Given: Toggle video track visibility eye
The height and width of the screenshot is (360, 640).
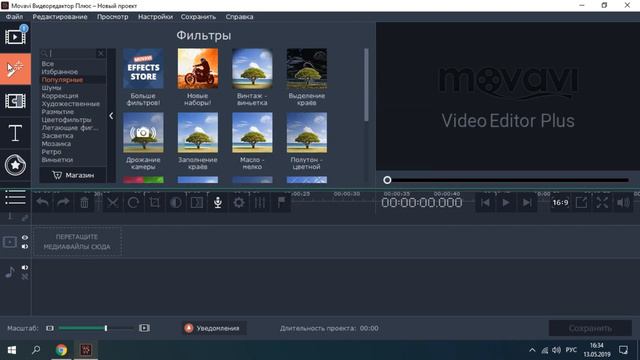Looking at the screenshot, I should [x=25, y=238].
